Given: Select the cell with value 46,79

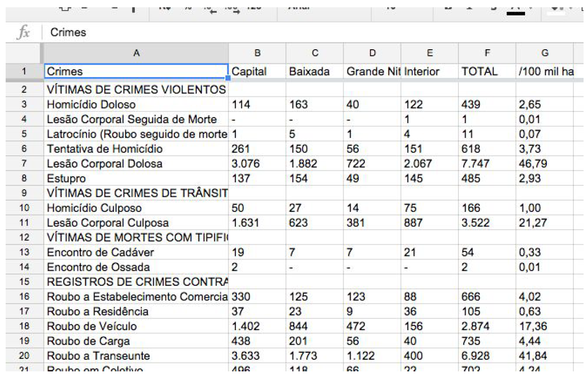Looking at the screenshot, I should (544, 164).
